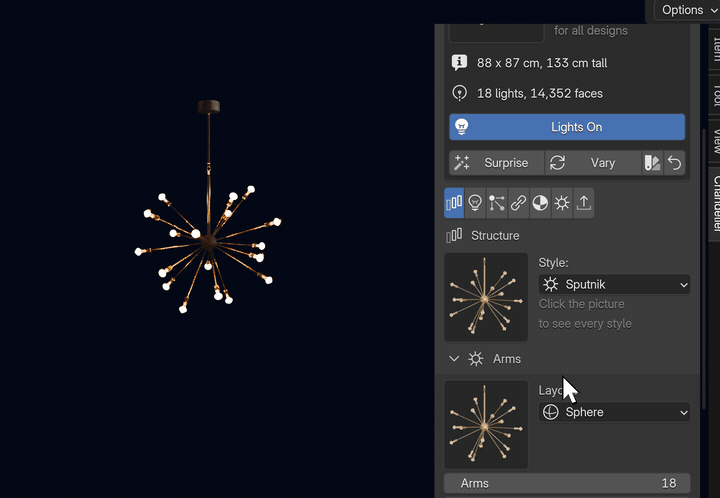This screenshot has height=498, width=720.
Task: Open the Sphere layout dropdown
Action: coord(614,412)
